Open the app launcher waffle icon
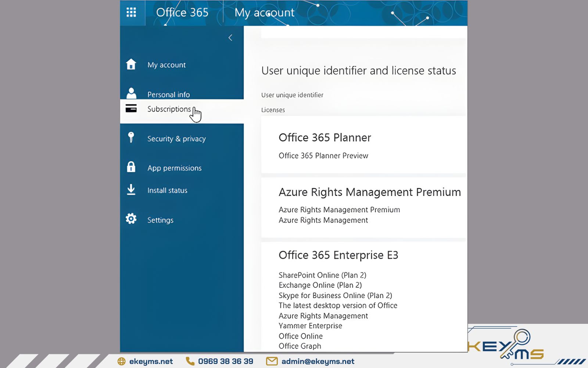This screenshot has width=588, height=368. click(131, 13)
